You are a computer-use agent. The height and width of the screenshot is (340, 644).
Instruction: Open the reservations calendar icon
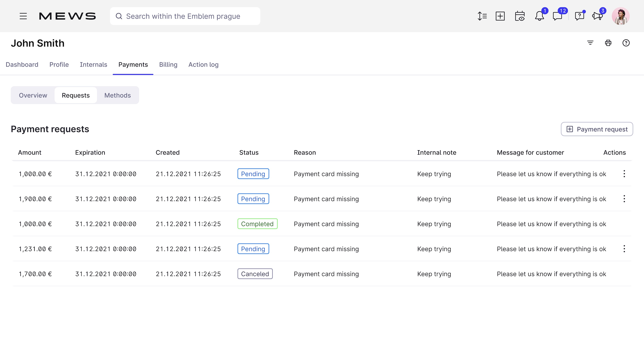point(520,16)
